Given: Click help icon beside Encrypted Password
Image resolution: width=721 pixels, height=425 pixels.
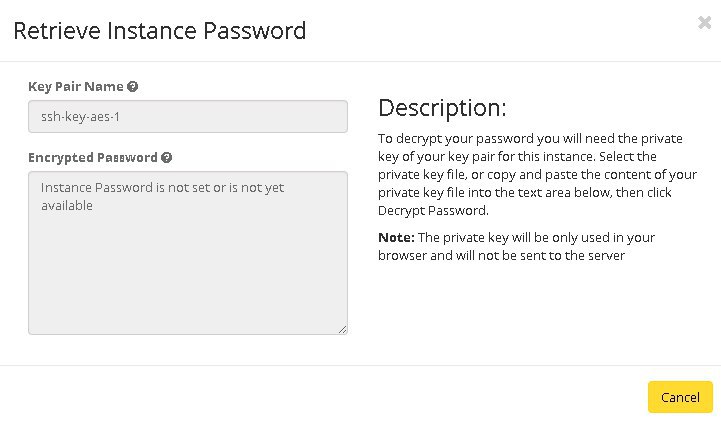Looking at the screenshot, I should point(167,158).
